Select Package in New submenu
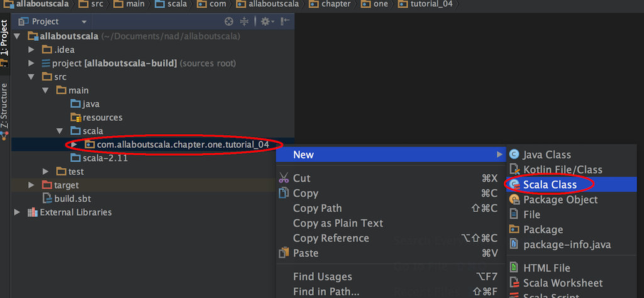This screenshot has height=298, width=644. point(572,229)
